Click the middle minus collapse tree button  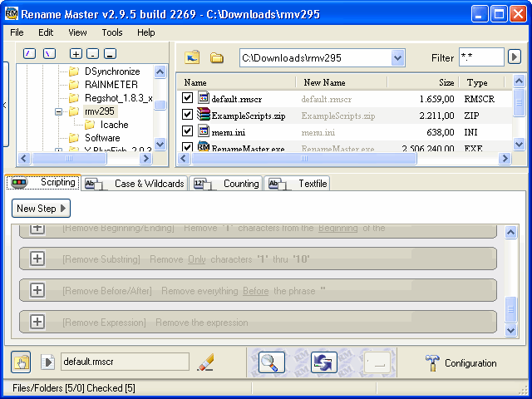[92, 53]
